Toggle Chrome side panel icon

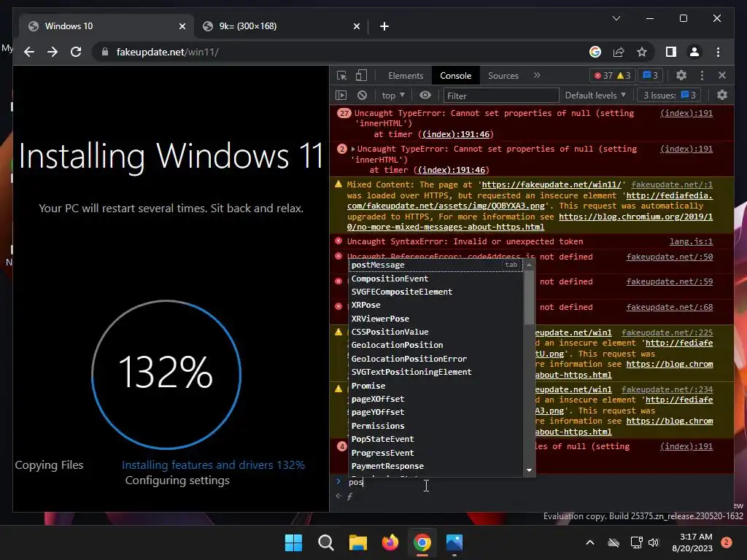coord(671,52)
